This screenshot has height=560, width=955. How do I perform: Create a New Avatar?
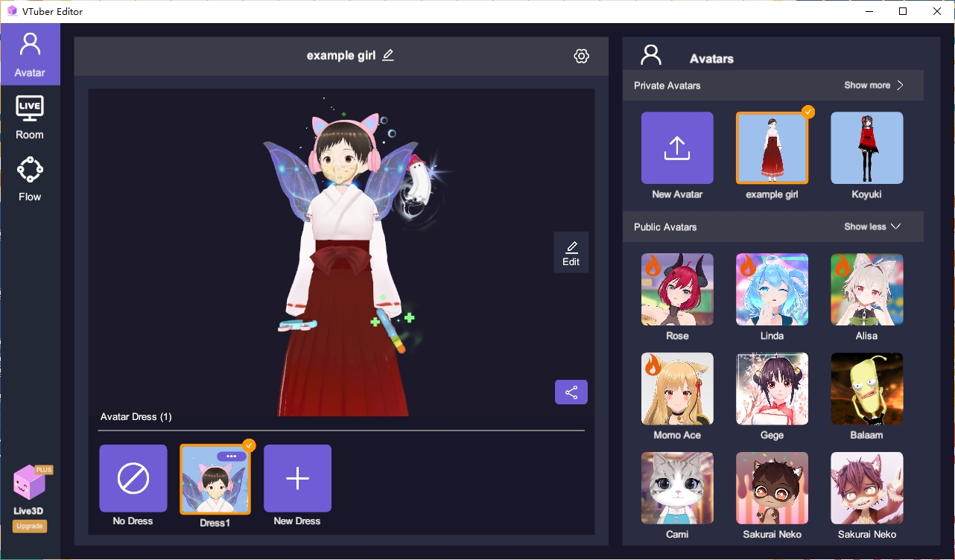(676, 147)
